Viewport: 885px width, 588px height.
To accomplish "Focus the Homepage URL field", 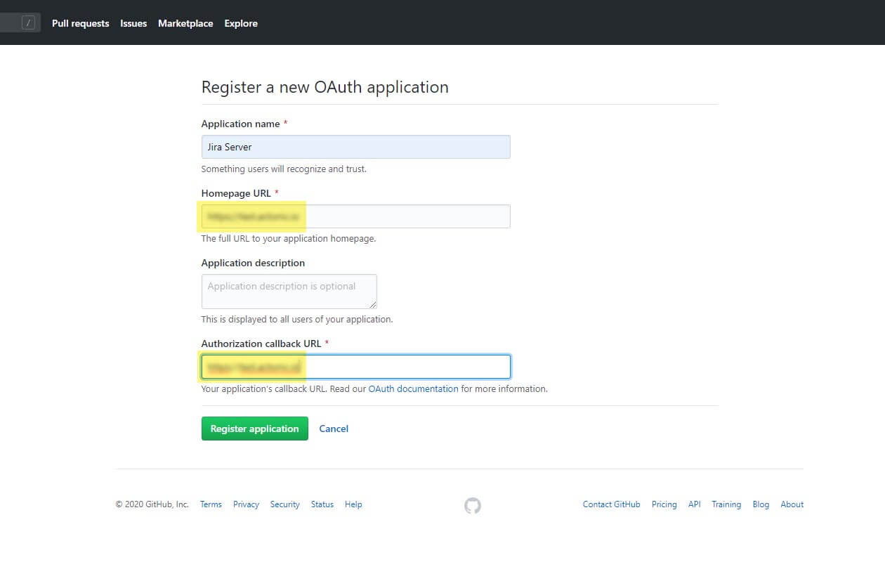I will click(356, 216).
